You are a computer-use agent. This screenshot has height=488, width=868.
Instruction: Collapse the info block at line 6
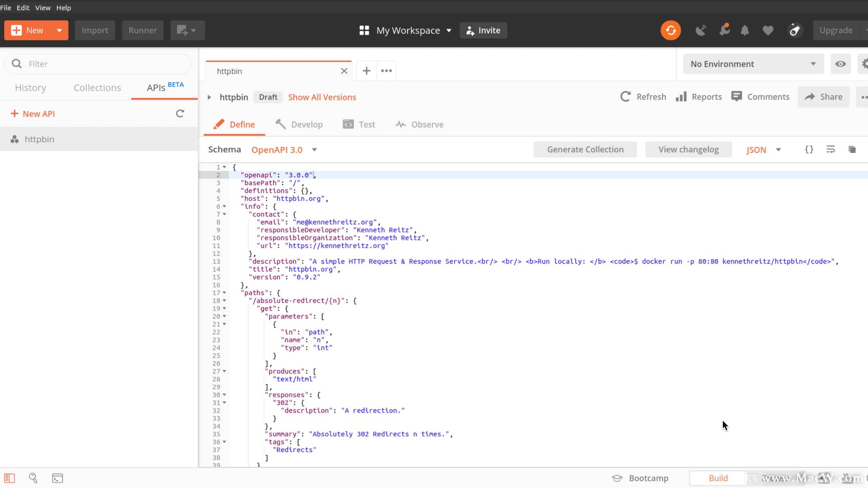coord(224,206)
